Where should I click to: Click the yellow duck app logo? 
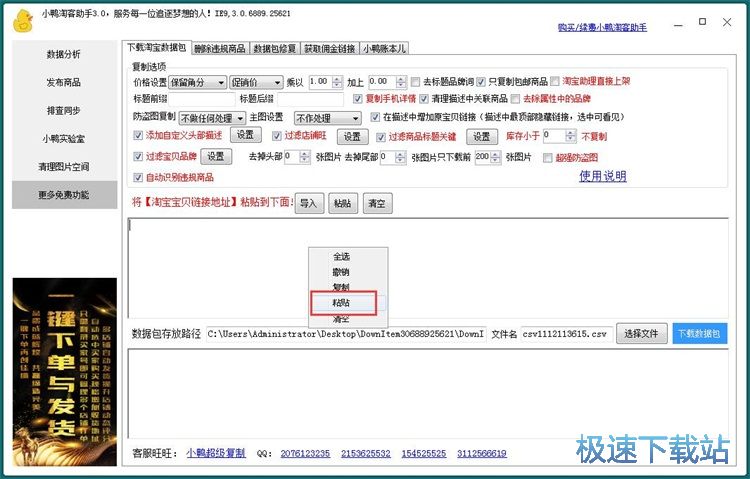tap(22, 21)
